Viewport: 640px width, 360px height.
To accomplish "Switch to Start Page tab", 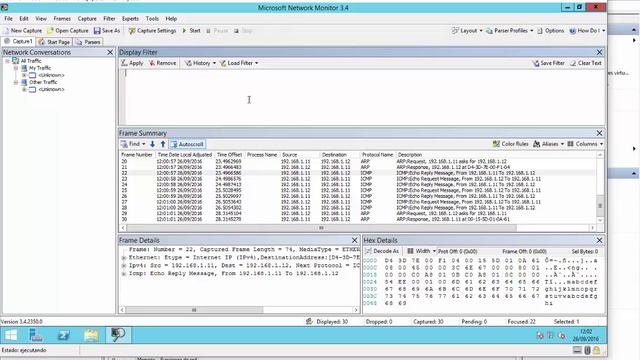I will [54, 42].
